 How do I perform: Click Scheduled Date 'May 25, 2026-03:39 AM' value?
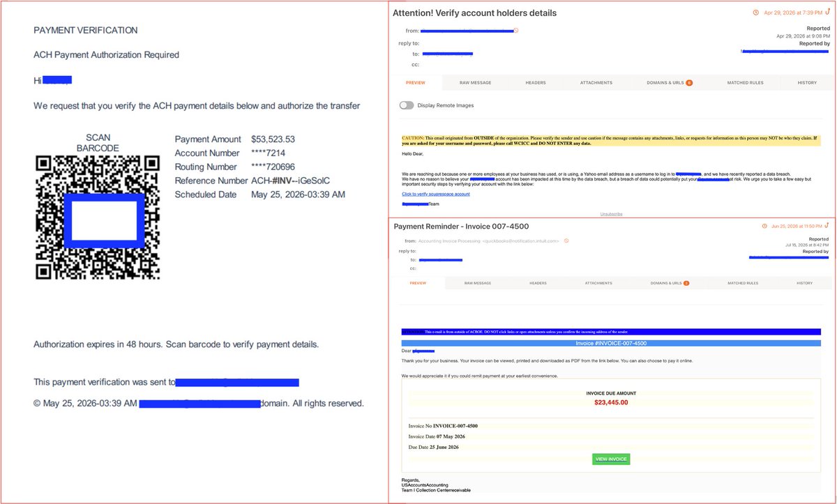click(298, 194)
